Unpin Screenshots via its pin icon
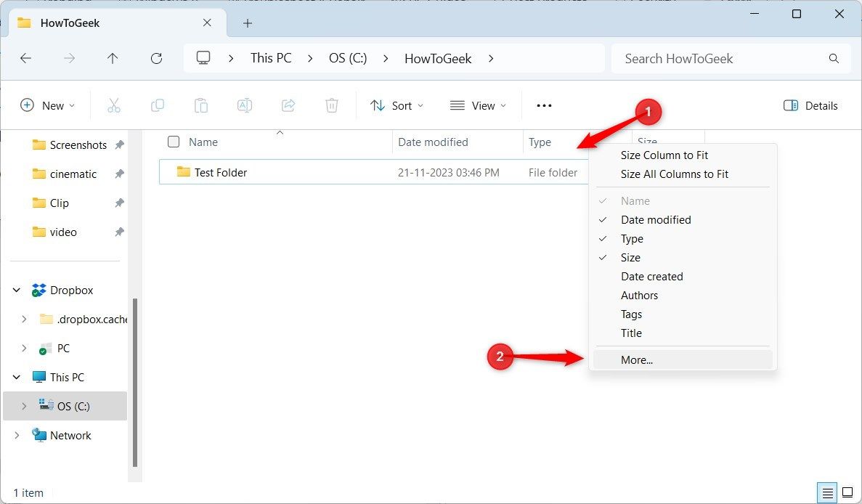862x504 pixels. point(119,145)
